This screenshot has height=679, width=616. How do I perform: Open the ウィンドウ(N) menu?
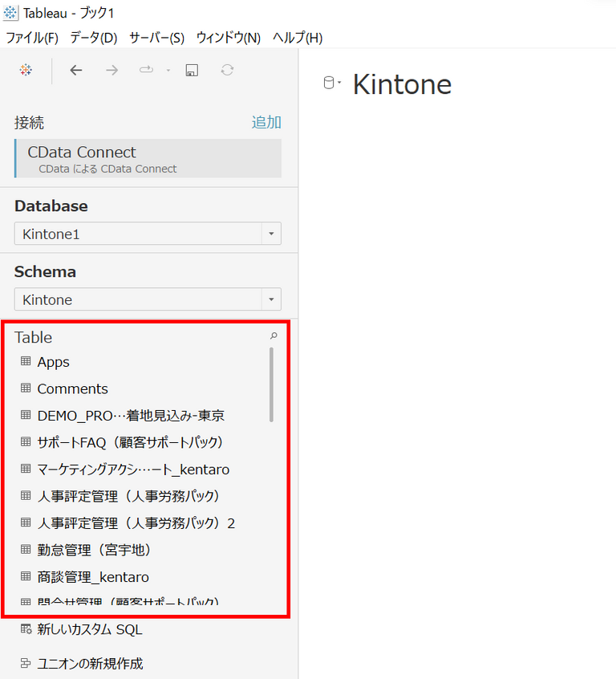coord(228,38)
